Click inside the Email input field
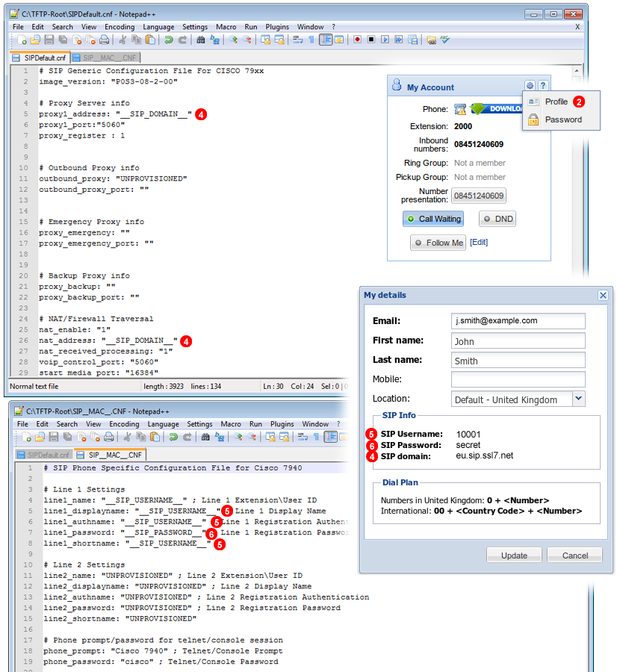This screenshot has height=672, width=620. (x=519, y=321)
